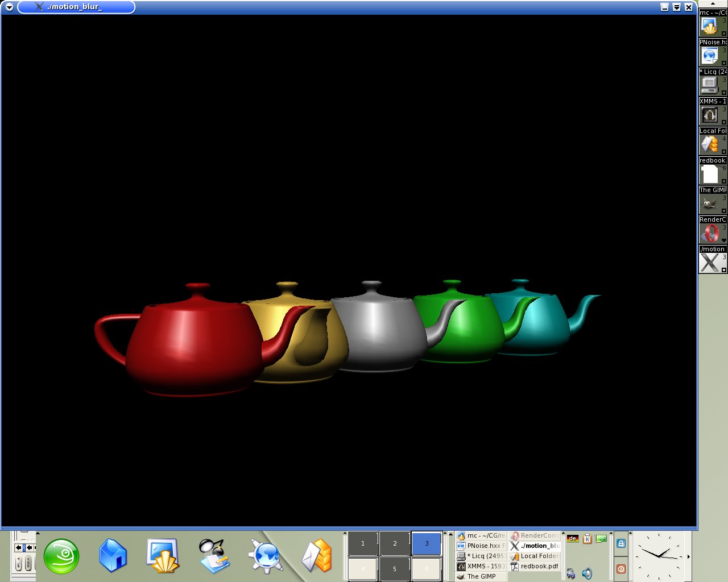Activate the RenderCom taskbar entry
The width and height of the screenshot is (728, 582).
click(535, 535)
